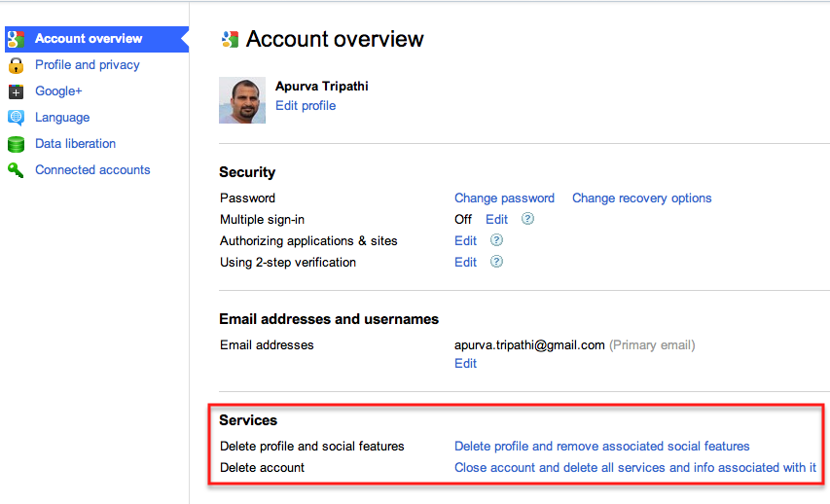
Task: Open Change recovery options
Action: (641, 198)
